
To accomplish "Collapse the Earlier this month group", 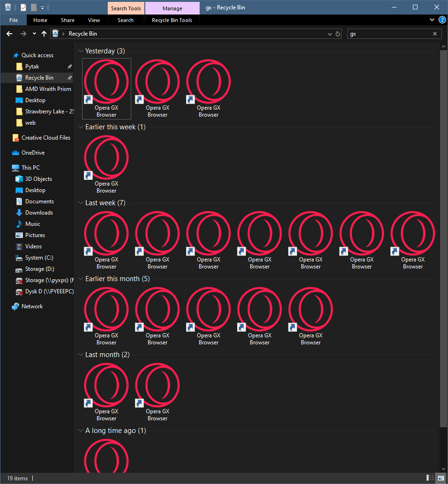I will [x=81, y=279].
